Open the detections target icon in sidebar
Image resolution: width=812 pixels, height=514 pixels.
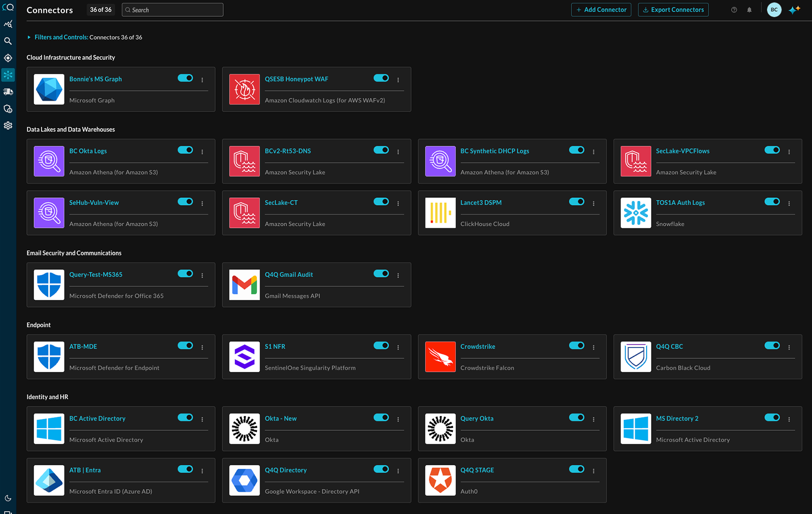(8, 58)
